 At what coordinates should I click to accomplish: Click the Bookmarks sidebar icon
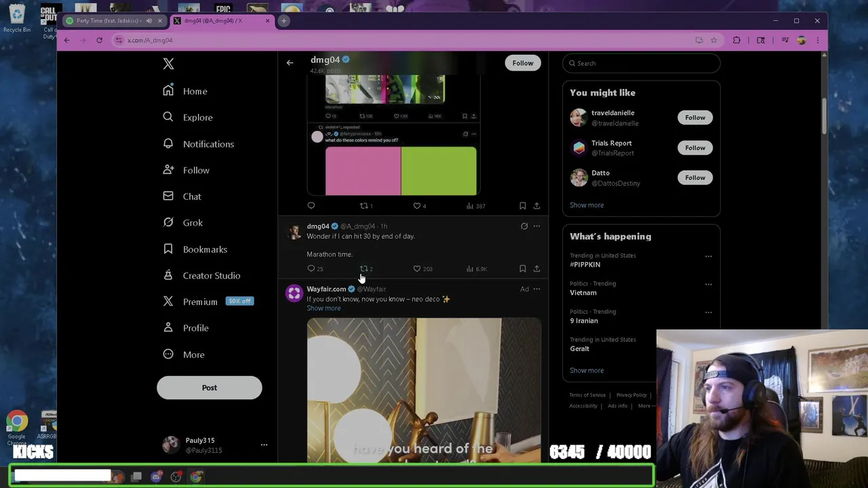pyautogui.click(x=168, y=249)
